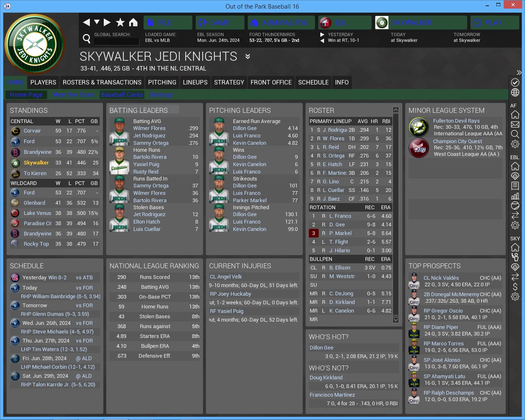525x420 pixels.
Task: Collapse the right sidebar with double chevron
Action: (519, 73)
